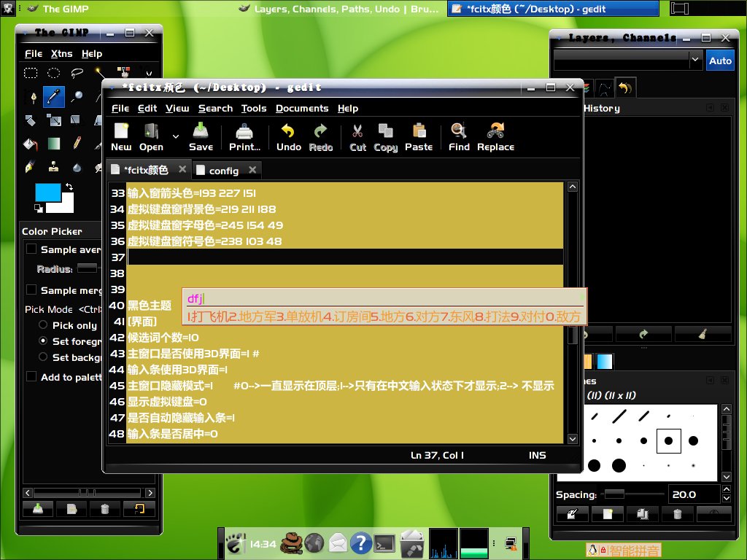This screenshot has width=747, height=560.
Task: Select the Scale tool in GIMP toolbox
Action: tap(54, 120)
